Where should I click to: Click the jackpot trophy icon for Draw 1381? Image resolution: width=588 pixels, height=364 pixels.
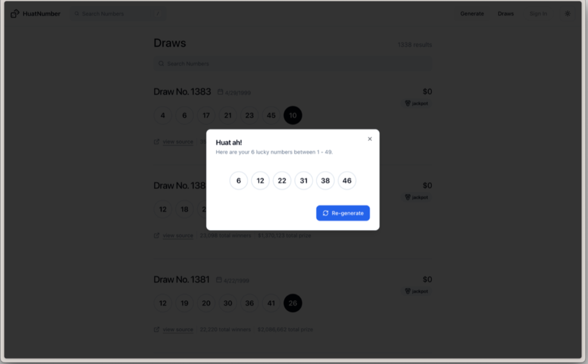(x=408, y=291)
